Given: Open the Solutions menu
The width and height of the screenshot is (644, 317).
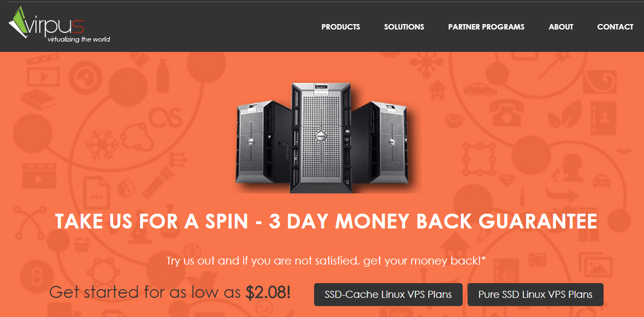Looking at the screenshot, I should pyautogui.click(x=404, y=27).
